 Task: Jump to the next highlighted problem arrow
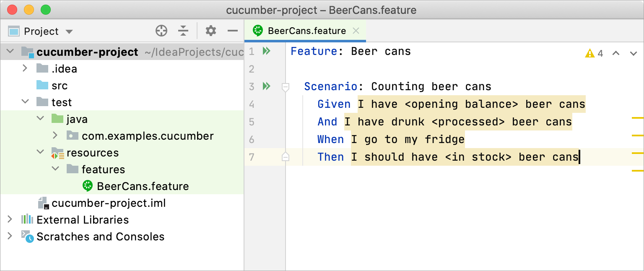634,53
